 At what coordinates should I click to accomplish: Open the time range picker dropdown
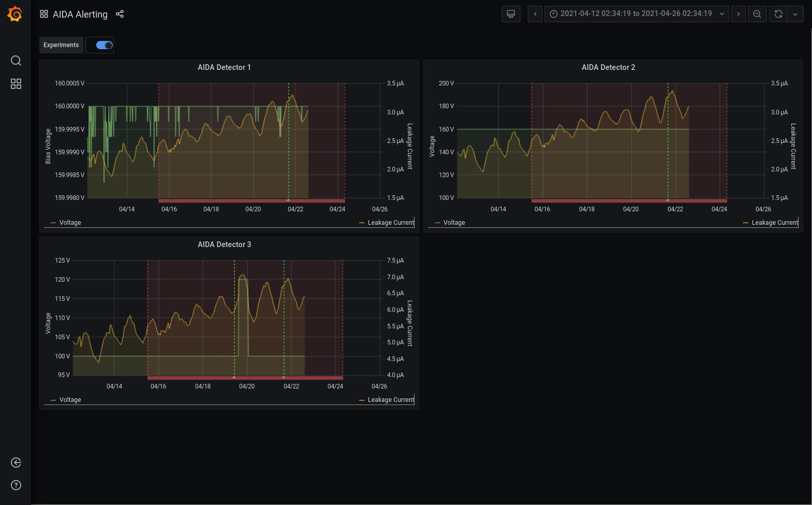click(636, 14)
